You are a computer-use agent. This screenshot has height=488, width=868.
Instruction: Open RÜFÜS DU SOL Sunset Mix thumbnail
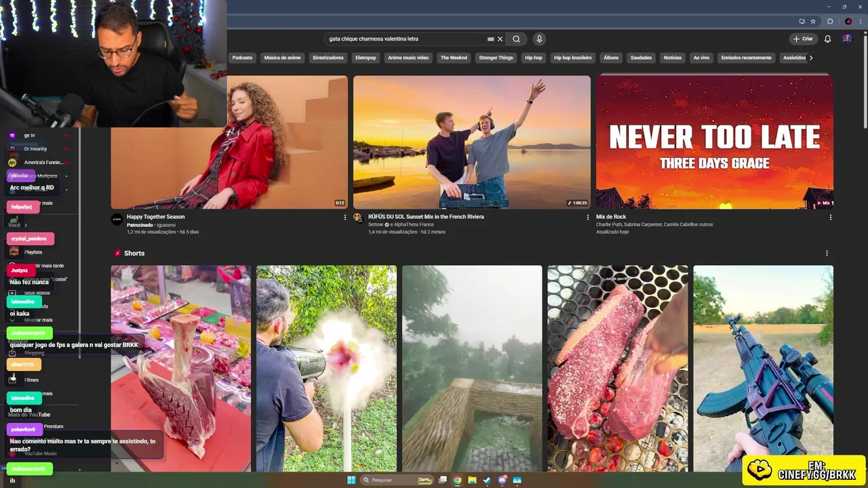(x=472, y=142)
